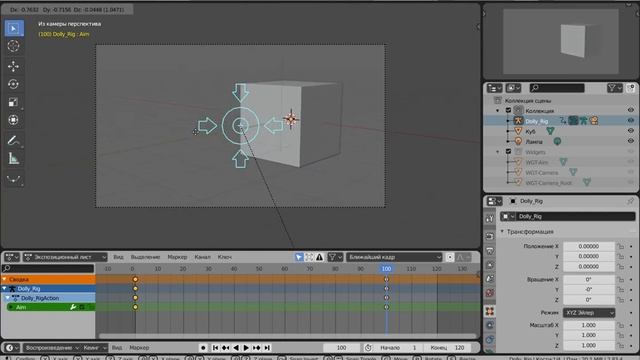640x360 pixels.
Task: Open the outliner filter dropdown
Action: [x=614, y=88]
